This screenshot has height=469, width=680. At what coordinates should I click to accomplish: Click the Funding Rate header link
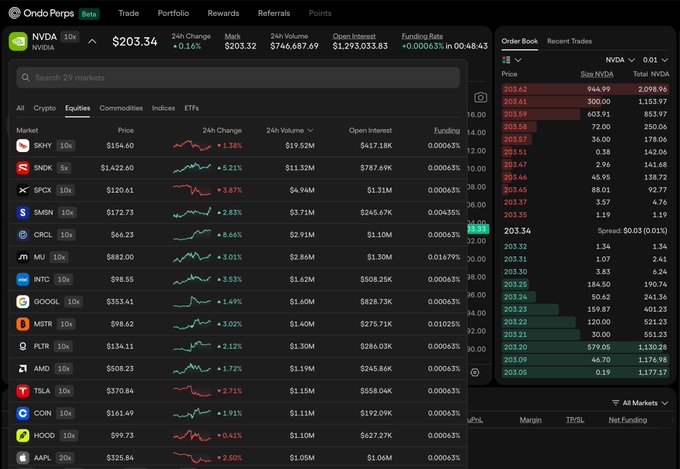coord(422,36)
